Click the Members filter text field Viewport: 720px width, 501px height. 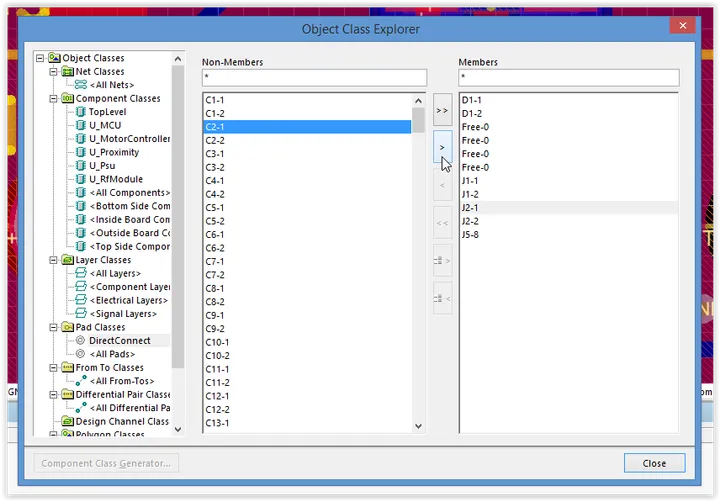pos(568,78)
